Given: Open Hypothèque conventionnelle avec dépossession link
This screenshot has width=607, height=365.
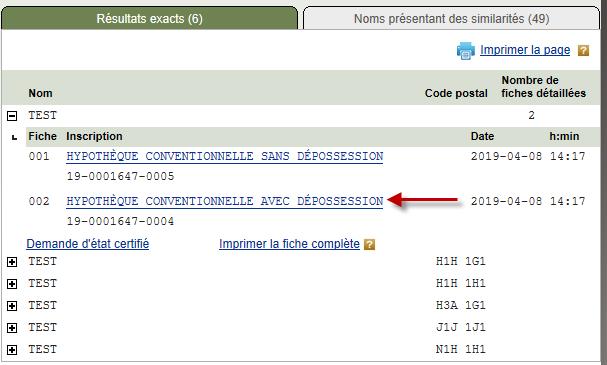Looking at the screenshot, I should pos(225,201).
